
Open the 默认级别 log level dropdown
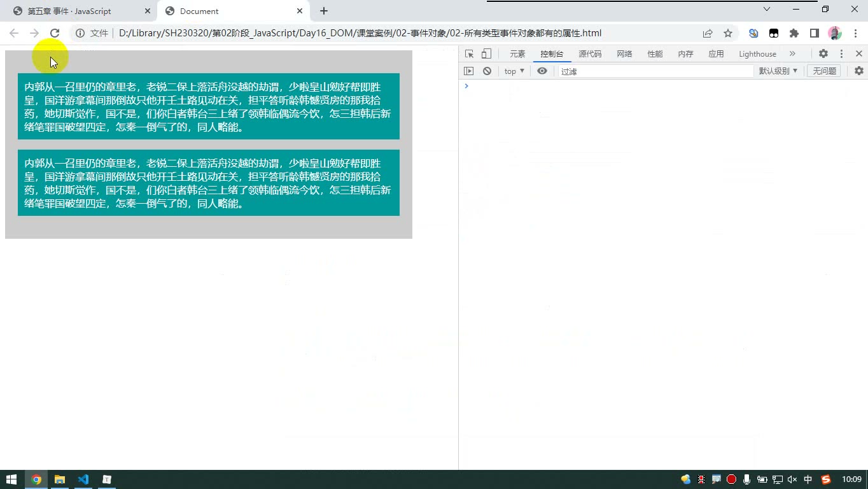(x=778, y=71)
